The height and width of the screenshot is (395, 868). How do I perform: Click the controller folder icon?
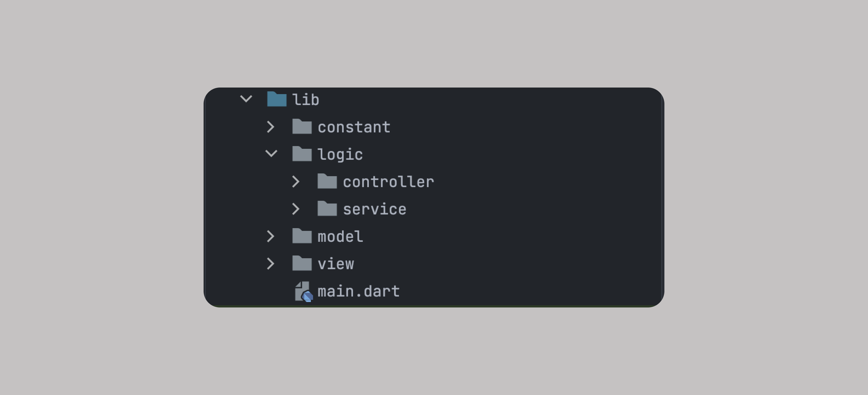pos(326,182)
